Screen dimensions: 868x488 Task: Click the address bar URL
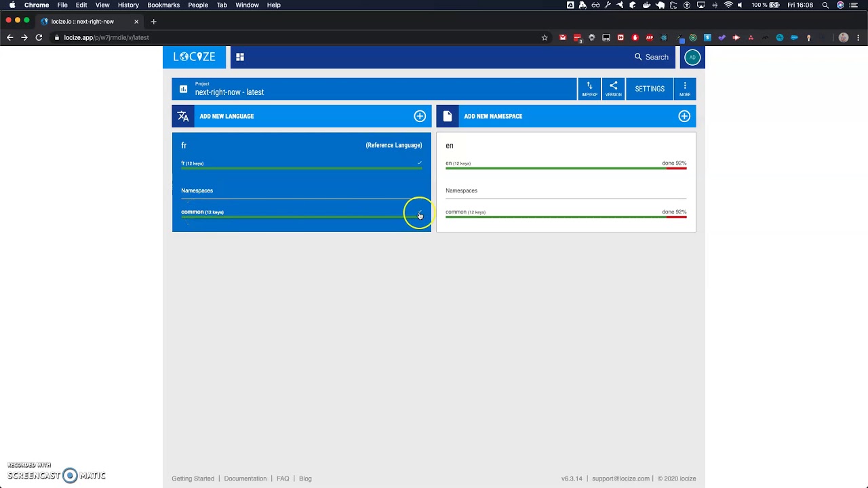[106, 38]
